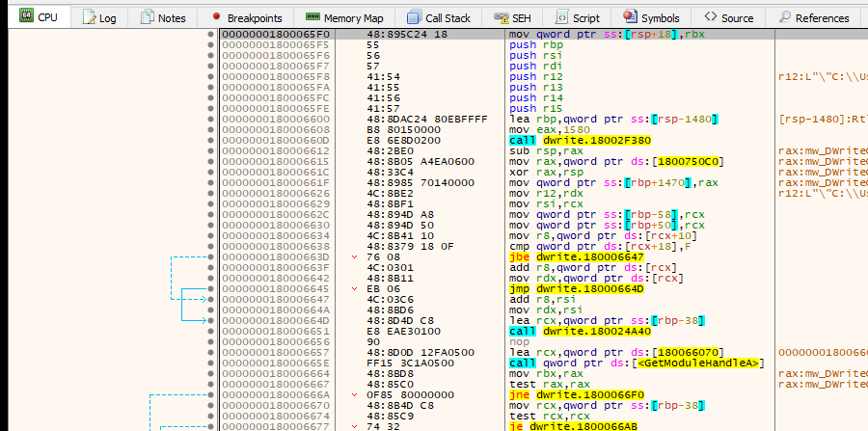
Task: Switch to the CPU tab
Action: pos(38,17)
